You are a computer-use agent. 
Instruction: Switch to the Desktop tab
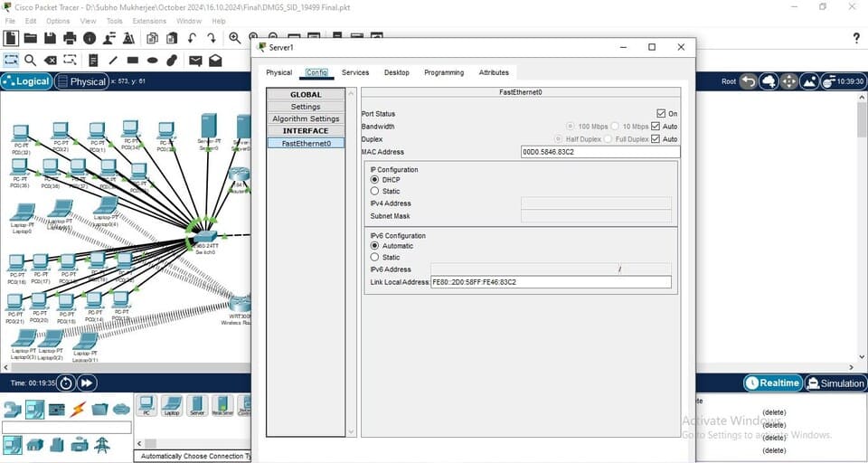(397, 72)
